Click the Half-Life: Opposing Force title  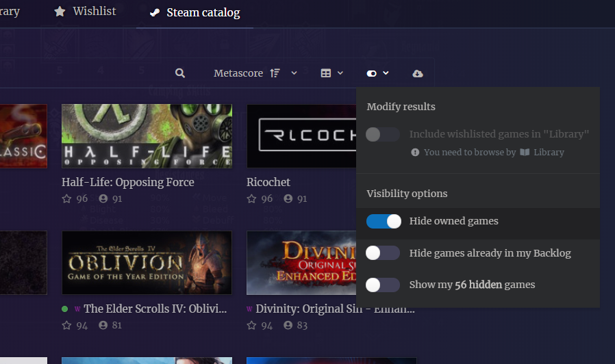tap(128, 183)
